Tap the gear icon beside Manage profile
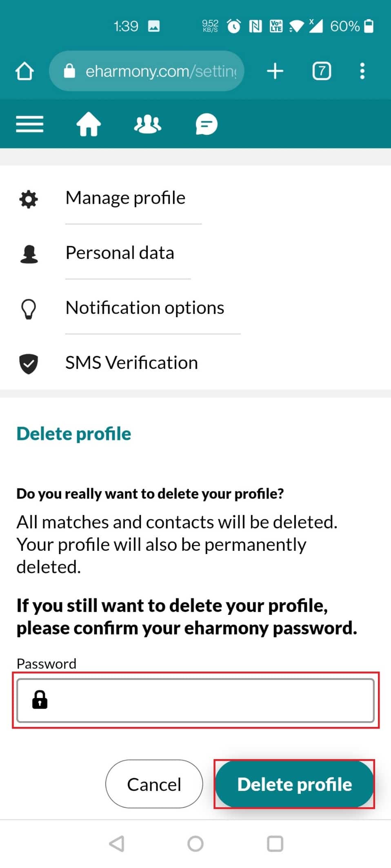The height and width of the screenshot is (868, 391). [29, 199]
